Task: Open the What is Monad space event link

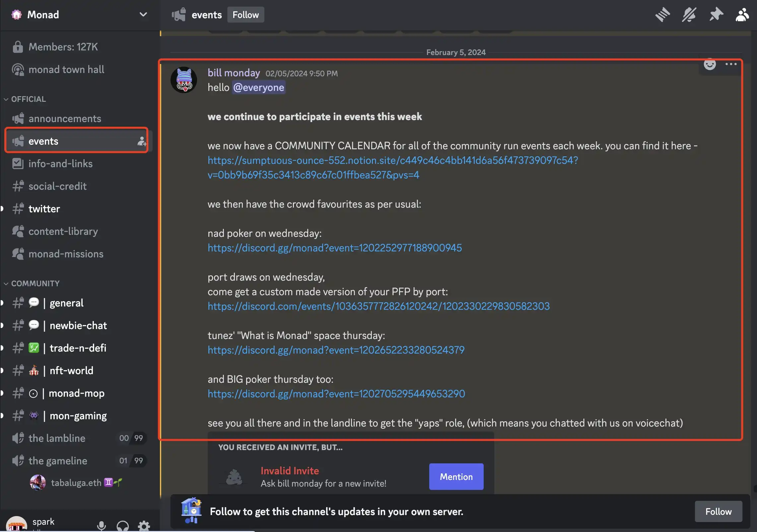Action: click(336, 350)
